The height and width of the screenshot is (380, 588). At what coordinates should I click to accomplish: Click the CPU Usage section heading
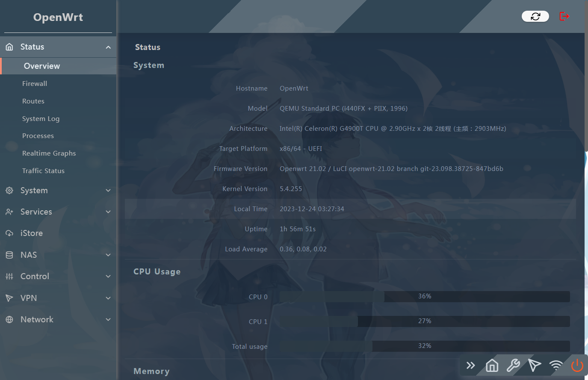pyautogui.click(x=157, y=272)
